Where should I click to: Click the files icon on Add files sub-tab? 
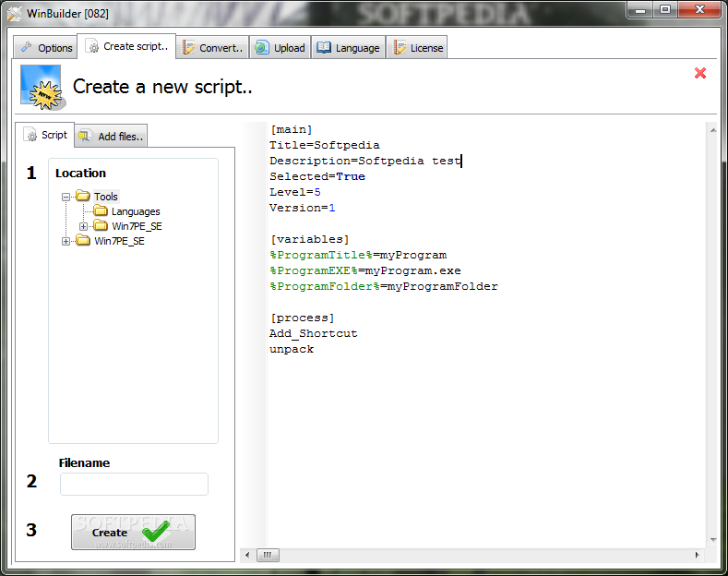pyautogui.click(x=85, y=136)
